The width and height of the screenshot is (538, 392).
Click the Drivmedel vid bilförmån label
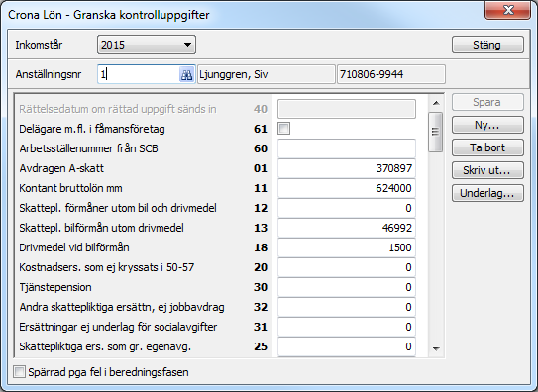[74, 247]
